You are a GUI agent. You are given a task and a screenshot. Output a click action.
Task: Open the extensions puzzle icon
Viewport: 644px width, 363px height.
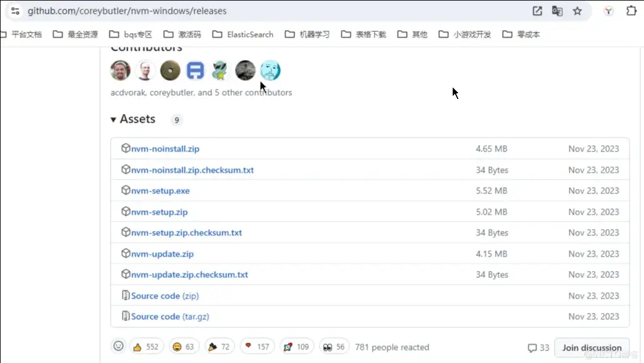tap(631, 11)
